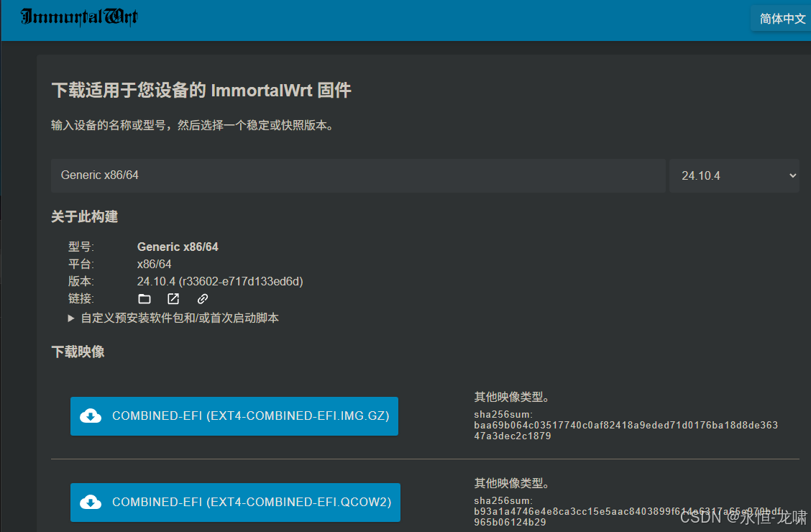Click the 下载映像 heading
The height and width of the screenshot is (532, 811).
78,352
